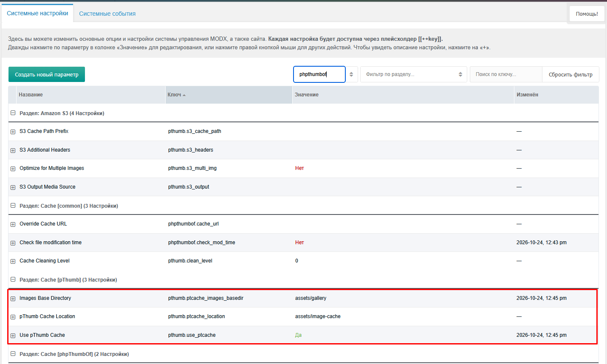
Task: Click the Раздел: Amazon S3 group title
Action: (x=62, y=113)
